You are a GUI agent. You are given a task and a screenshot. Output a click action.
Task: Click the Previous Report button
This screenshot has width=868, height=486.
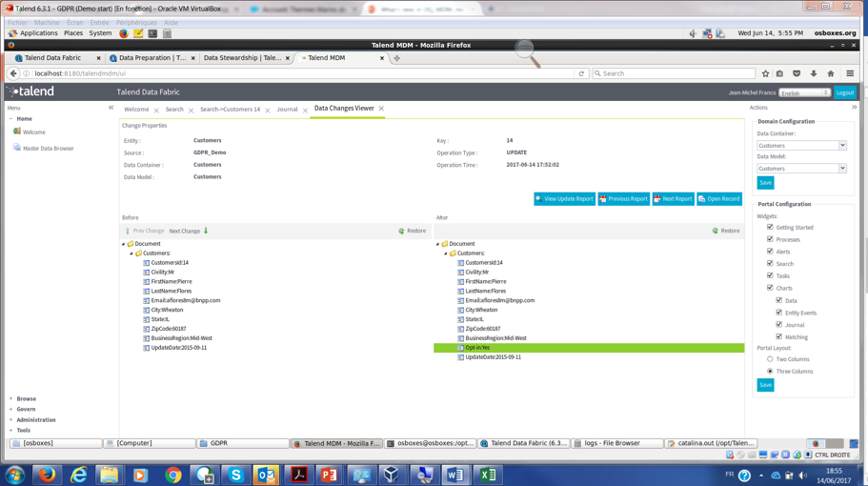(623, 199)
